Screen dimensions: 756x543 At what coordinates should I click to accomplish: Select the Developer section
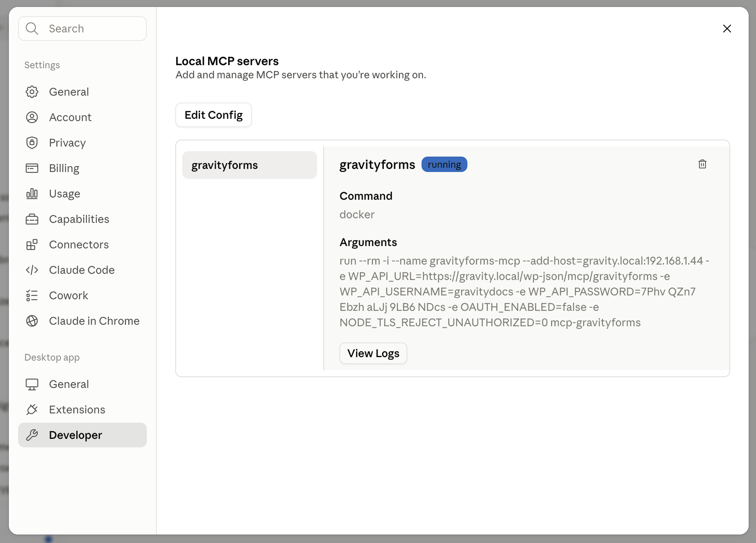[x=82, y=435]
